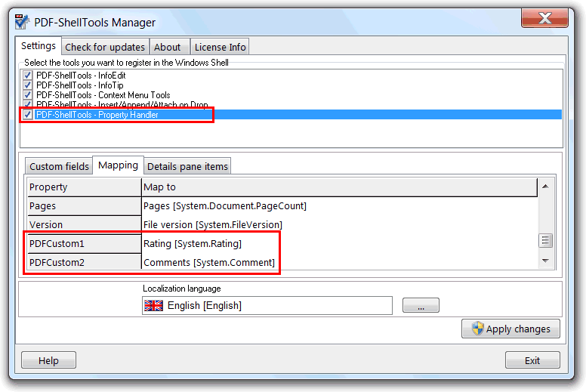Click the mapping list scroll down arrow
The width and height of the screenshot is (586, 392).
(546, 261)
